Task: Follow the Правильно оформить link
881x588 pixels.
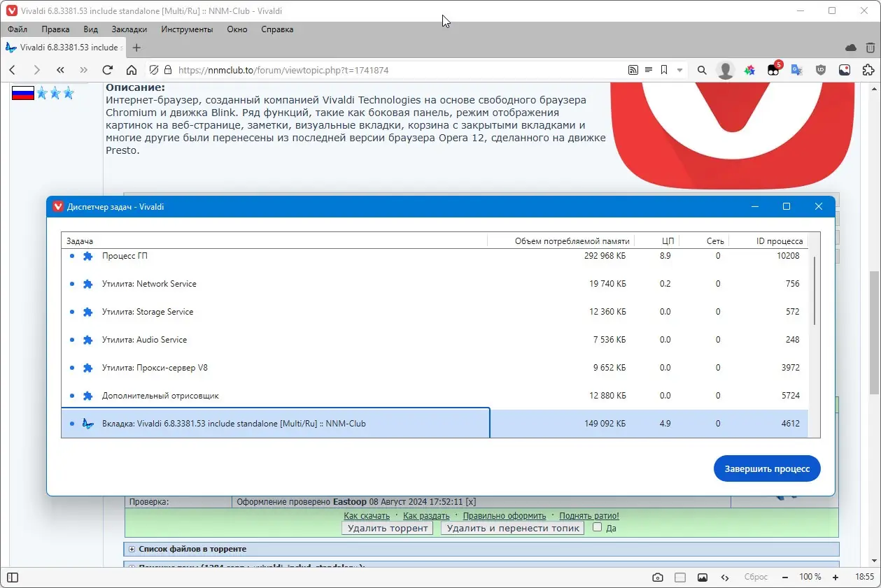Action: [505, 516]
